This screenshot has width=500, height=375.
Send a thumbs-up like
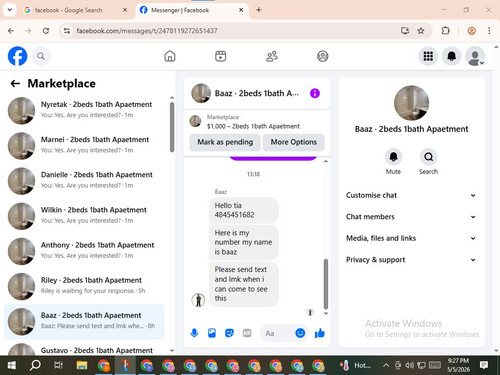point(320,333)
